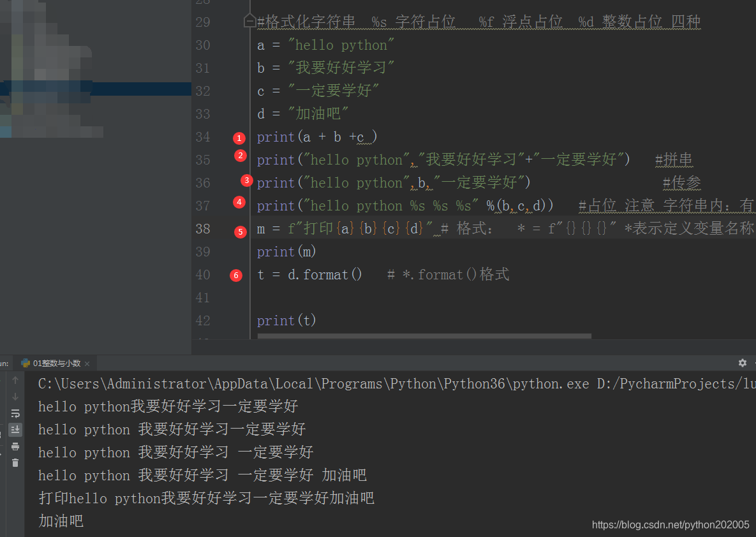Click the editor horizontal scrollbar
Screen dimensions: 756x537
pos(424,336)
